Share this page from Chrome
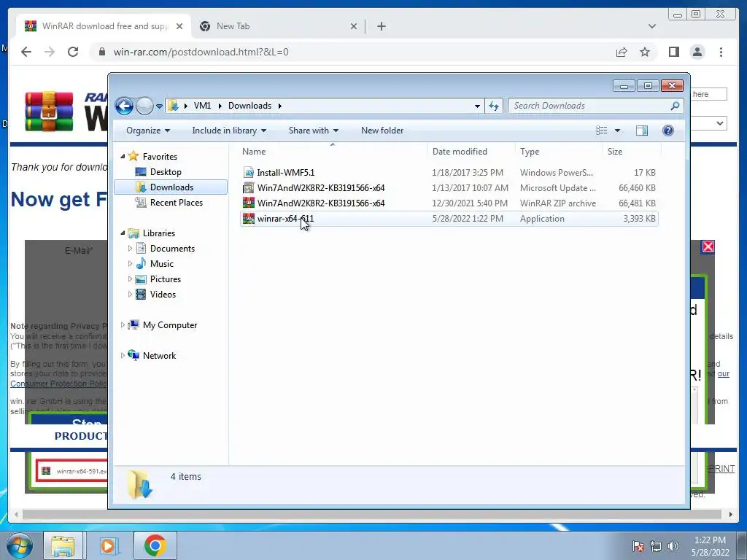This screenshot has height=560, width=747. click(622, 52)
